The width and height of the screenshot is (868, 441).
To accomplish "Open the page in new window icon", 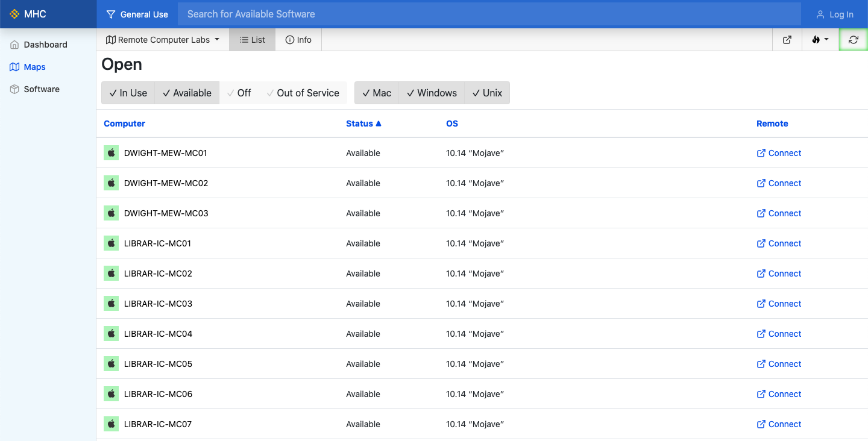I will pos(787,40).
